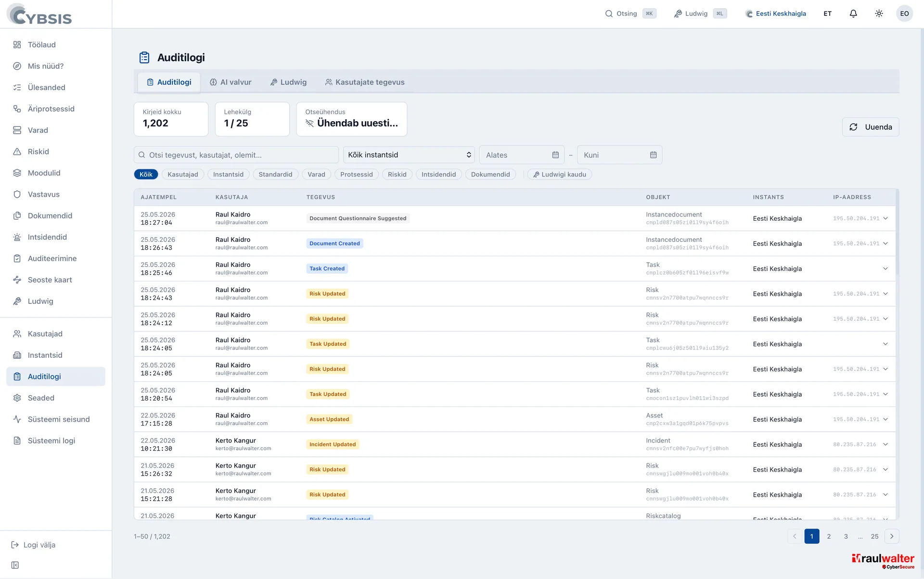
Task: Collapse the sidebar panel icon
Action: click(x=15, y=565)
